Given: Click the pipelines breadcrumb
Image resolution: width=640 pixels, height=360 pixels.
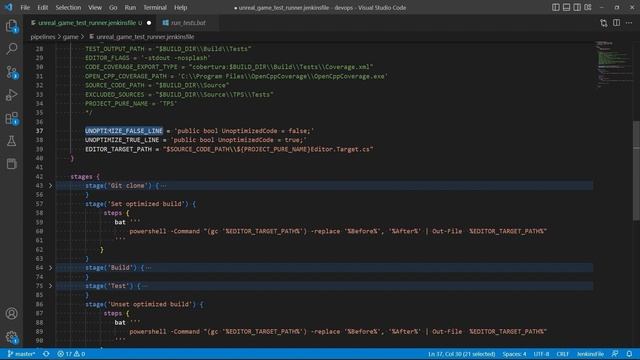Looking at the screenshot, I should 42,37.
